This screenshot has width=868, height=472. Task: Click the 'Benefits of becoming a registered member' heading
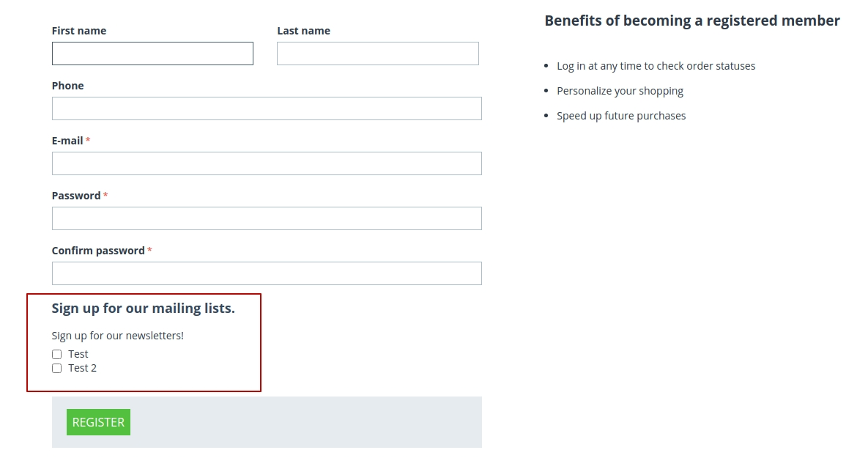click(x=692, y=21)
